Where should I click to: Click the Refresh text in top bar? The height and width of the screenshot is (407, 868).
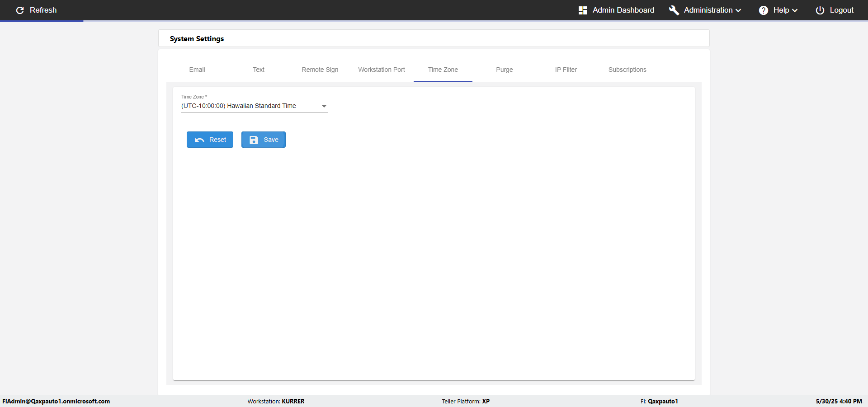(43, 10)
